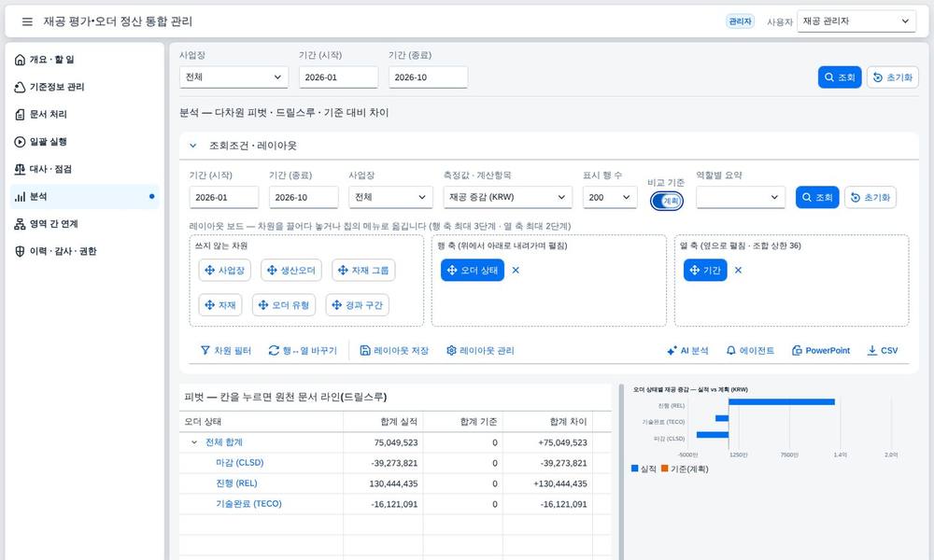Click the 기간 column-axis chip
This screenshot has width=934, height=560.
click(x=705, y=270)
